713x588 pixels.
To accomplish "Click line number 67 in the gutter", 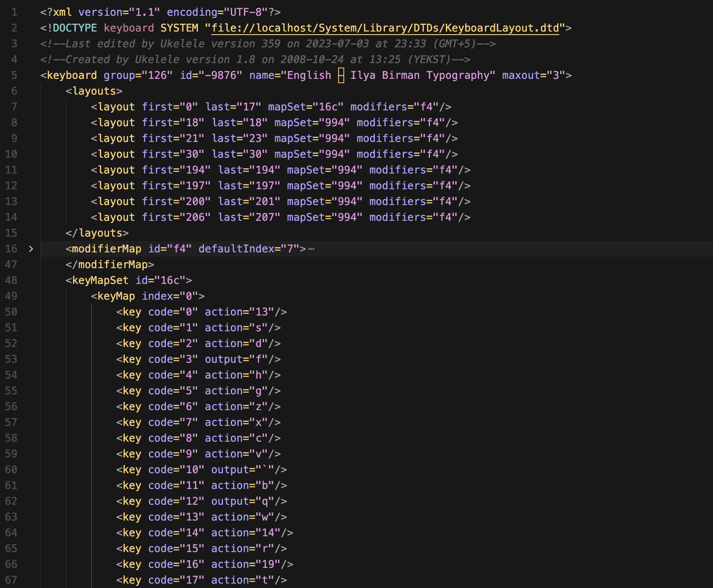I will (x=11, y=580).
